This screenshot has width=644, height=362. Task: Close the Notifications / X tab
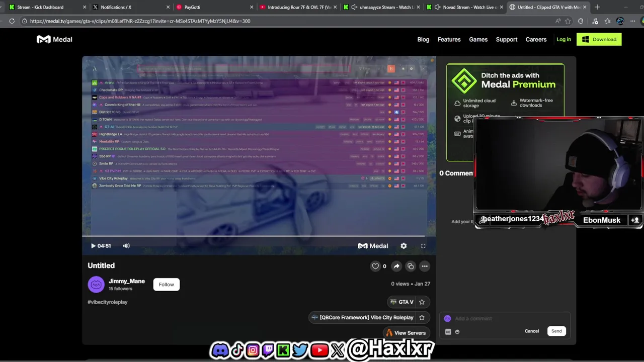[168, 7]
